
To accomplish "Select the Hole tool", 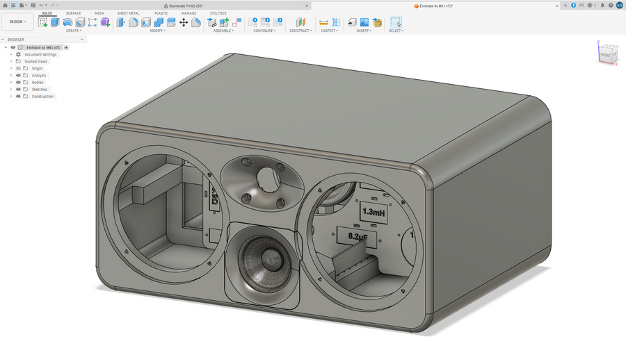I will [80, 22].
